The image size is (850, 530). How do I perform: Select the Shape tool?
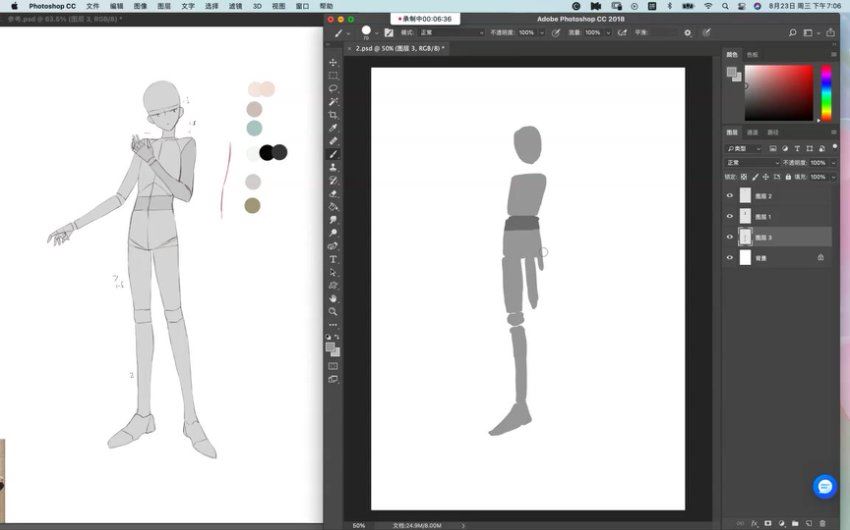pos(333,285)
